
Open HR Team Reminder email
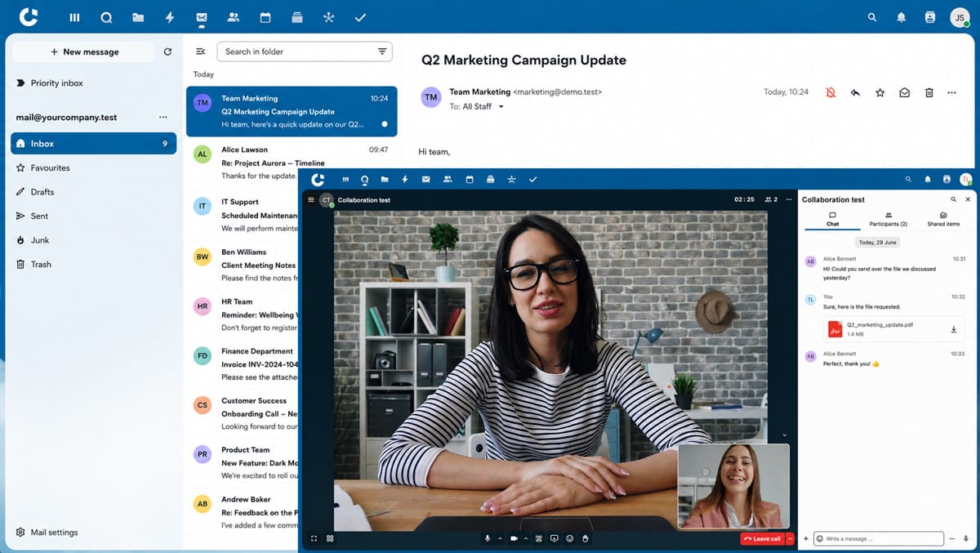(243, 314)
